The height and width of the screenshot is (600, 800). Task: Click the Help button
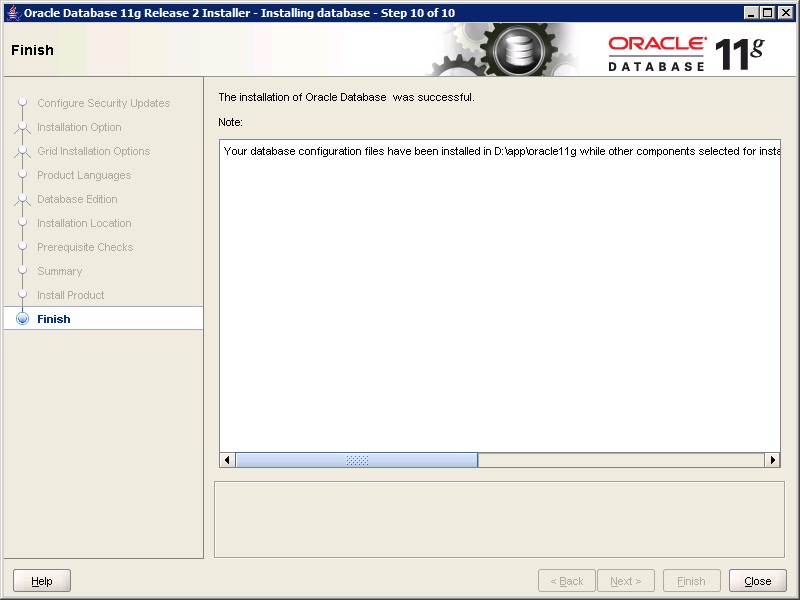pos(42,581)
